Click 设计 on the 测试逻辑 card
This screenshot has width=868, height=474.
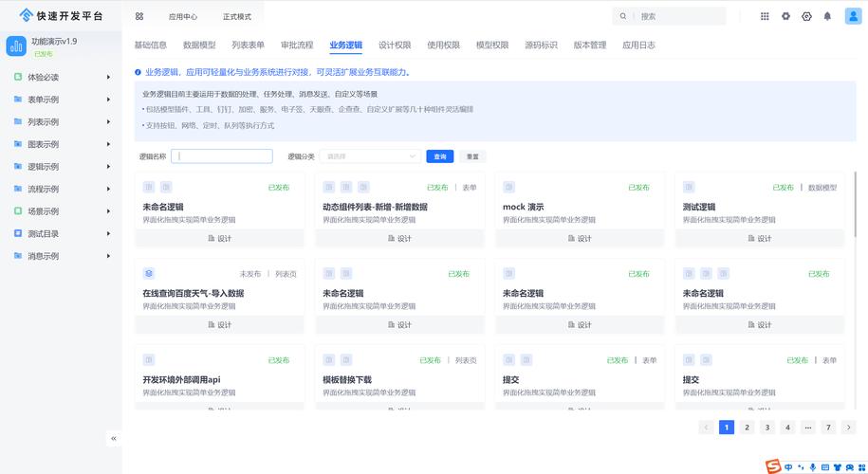coord(760,238)
